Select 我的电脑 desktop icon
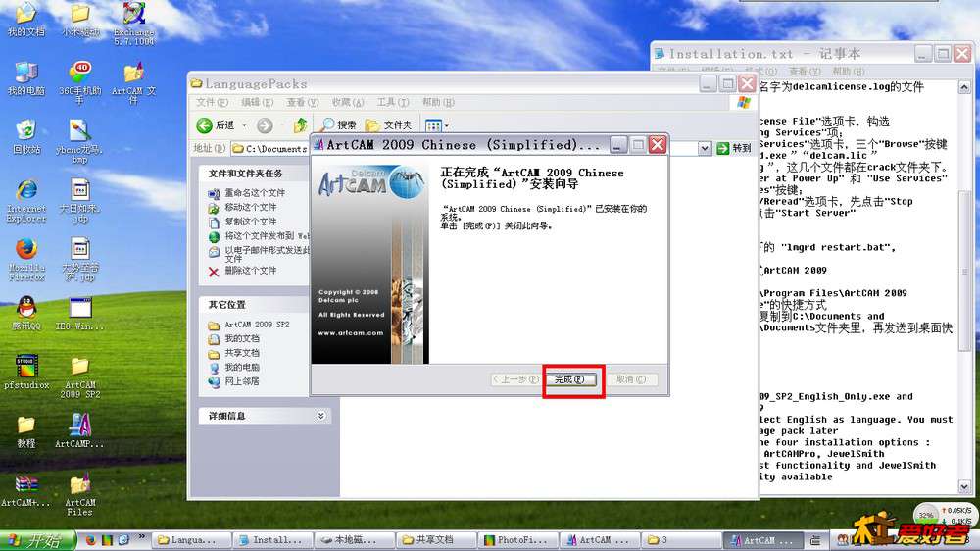980x551 pixels. coord(25,79)
